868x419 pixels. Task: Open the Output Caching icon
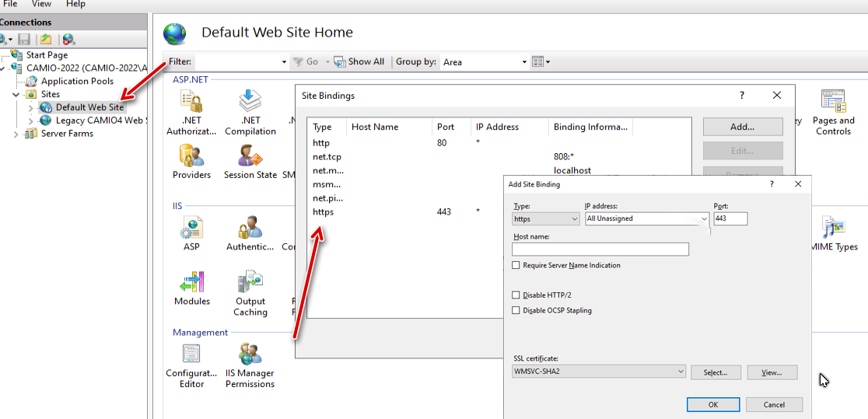[250, 282]
